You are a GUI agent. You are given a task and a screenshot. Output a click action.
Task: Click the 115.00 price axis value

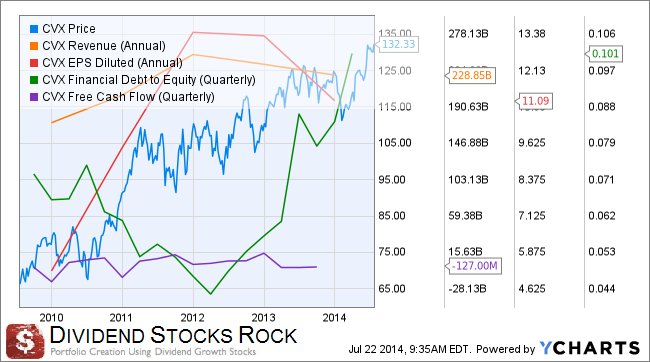[x=395, y=107]
